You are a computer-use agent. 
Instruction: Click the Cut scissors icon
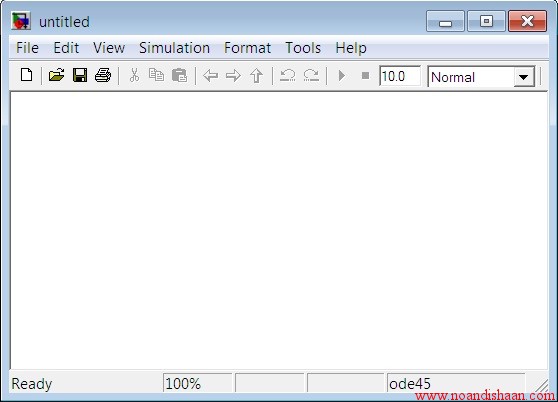click(x=134, y=75)
